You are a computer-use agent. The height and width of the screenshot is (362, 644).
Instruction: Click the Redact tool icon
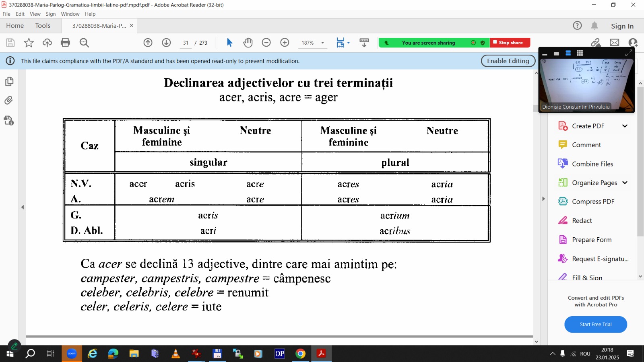click(563, 220)
